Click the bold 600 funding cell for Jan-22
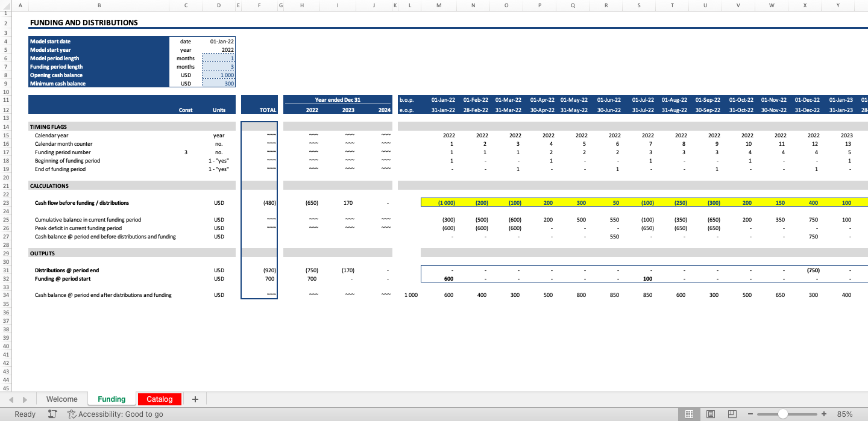The width and height of the screenshot is (868, 421). (x=438, y=279)
